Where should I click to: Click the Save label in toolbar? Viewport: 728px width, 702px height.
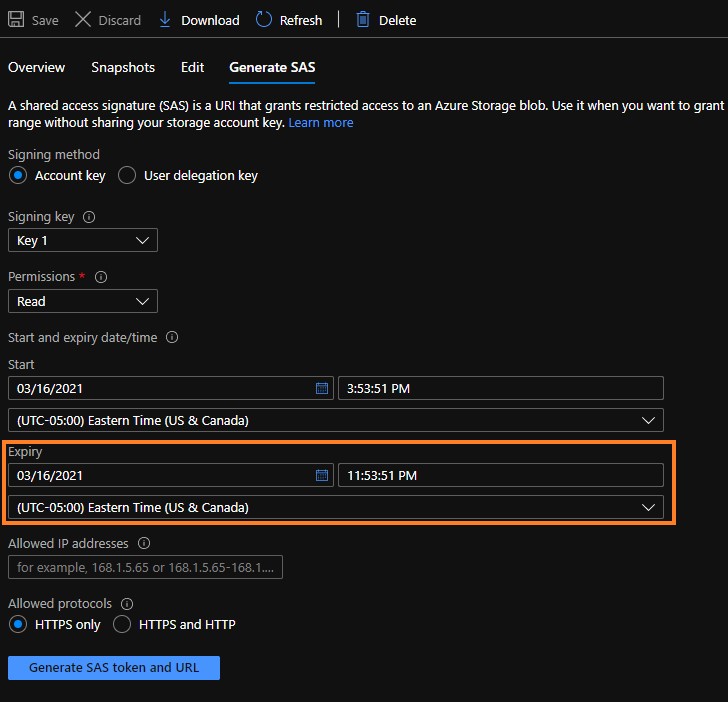pyautogui.click(x=45, y=20)
